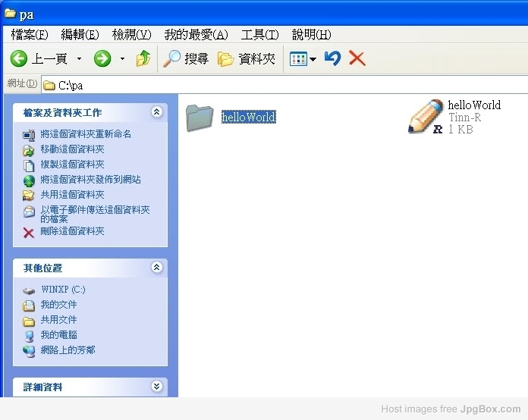Open 網路上的芳鄰 location link
The image size is (528, 420).
coord(68,350)
